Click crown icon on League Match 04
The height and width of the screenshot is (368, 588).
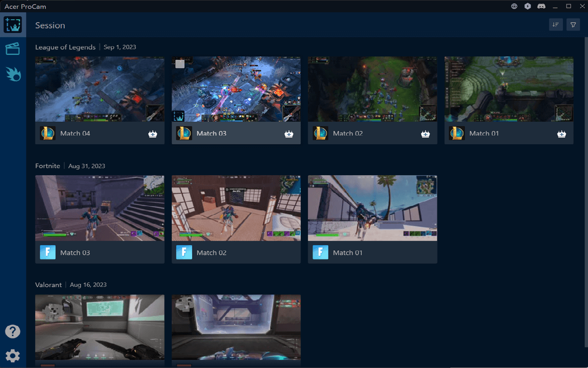[x=152, y=134]
